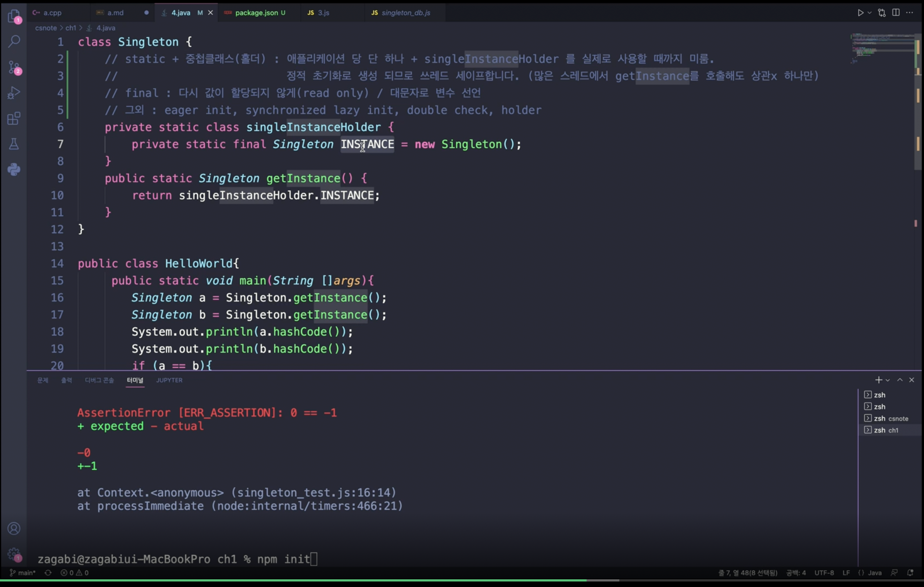Switch to the a.md tab
The width and height of the screenshot is (924, 587).
coord(122,12)
